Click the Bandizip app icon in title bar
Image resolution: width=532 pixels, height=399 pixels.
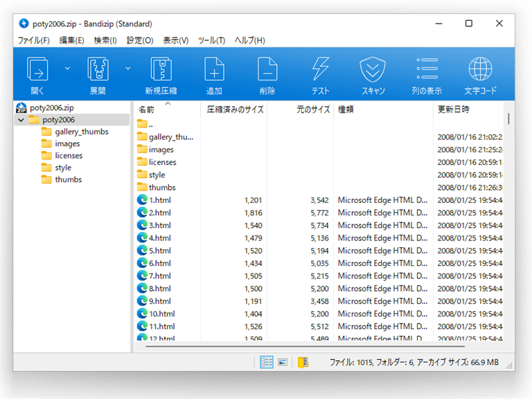[24, 24]
